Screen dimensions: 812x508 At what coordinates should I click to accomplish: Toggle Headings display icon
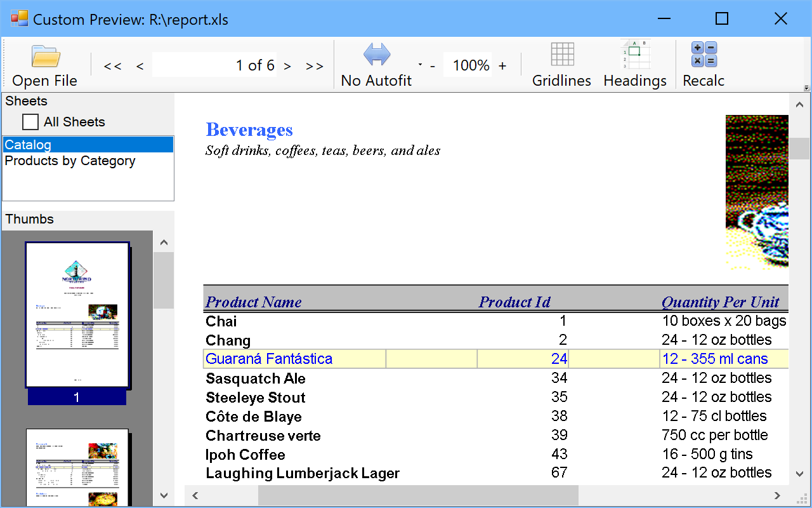[x=635, y=55]
